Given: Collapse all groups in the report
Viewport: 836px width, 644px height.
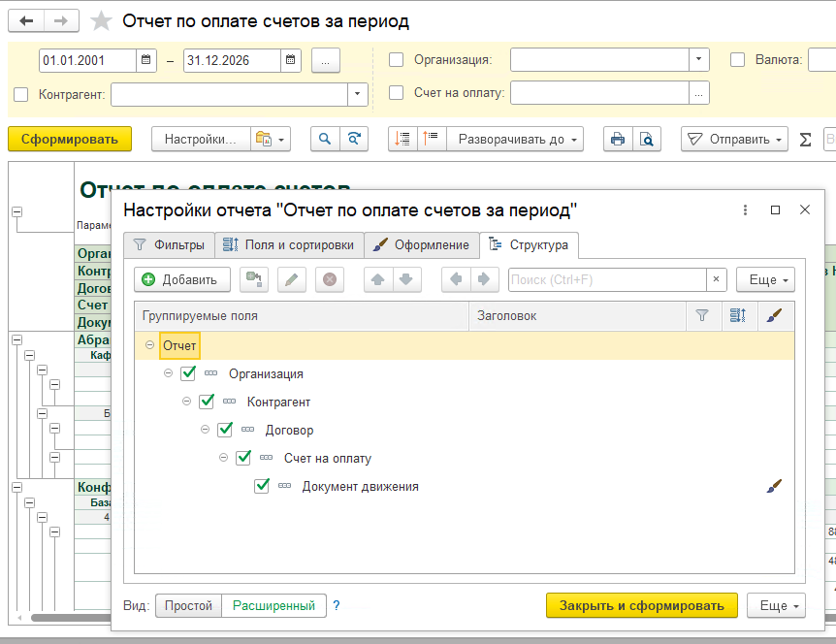Looking at the screenshot, I should pyautogui.click(x=402, y=139).
